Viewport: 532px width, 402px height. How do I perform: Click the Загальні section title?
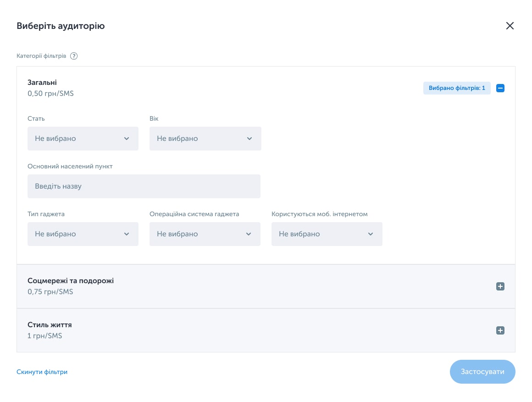[x=42, y=83]
